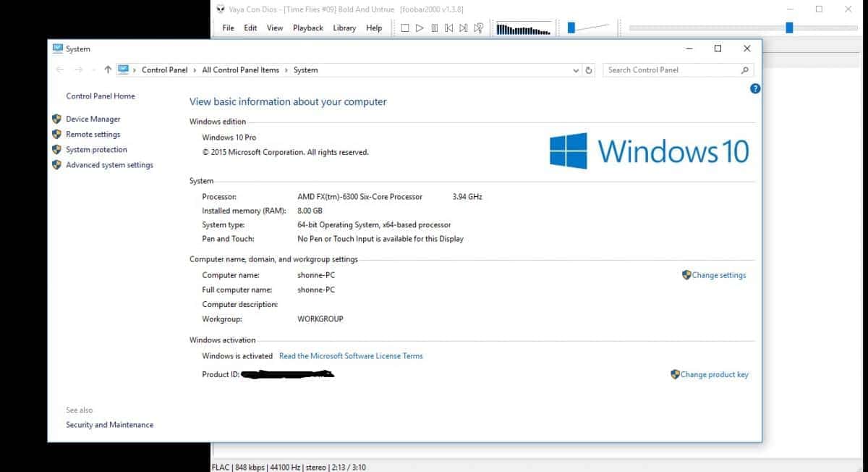
Task: Click shield icon beside Device Manager
Action: 56,119
